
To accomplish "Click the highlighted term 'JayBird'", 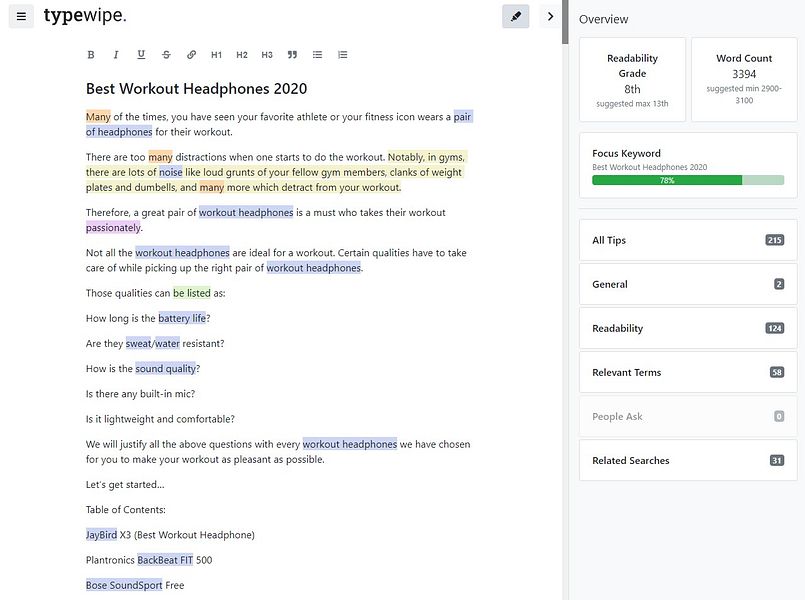I will point(101,535).
